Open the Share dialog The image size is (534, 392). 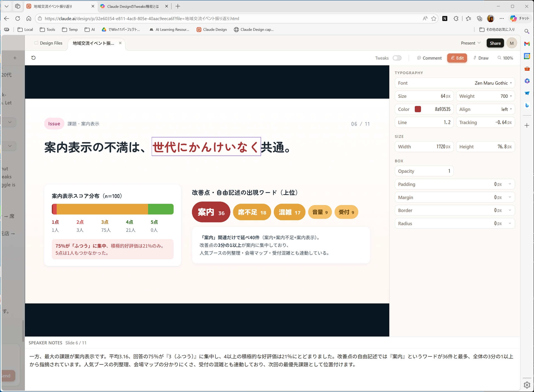[x=495, y=43]
